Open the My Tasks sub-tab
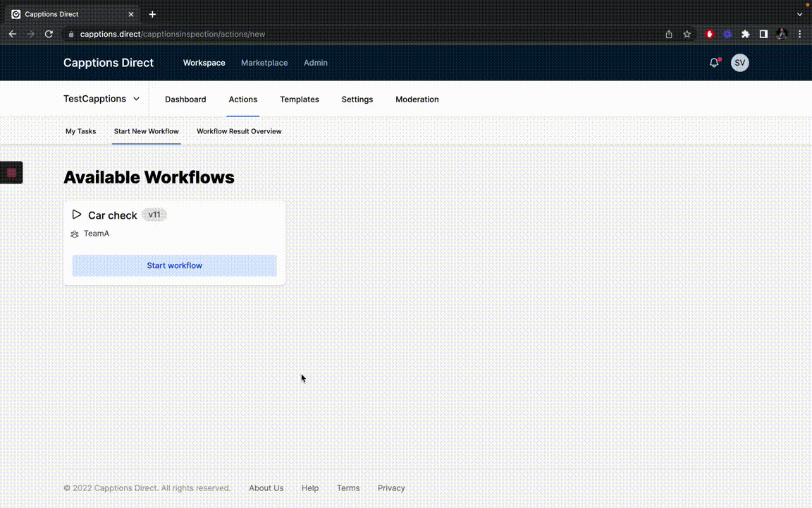Viewport: 812px width, 508px height. click(81, 132)
